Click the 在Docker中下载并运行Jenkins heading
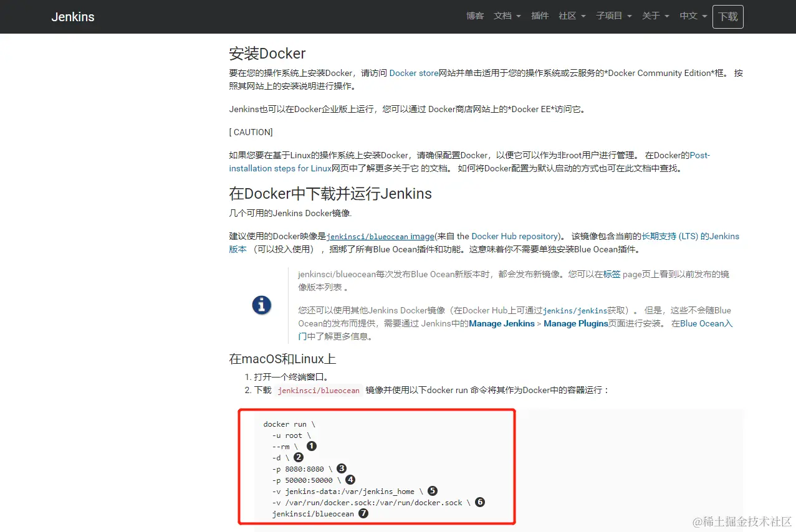Image resolution: width=796 pixels, height=532 pixels. coord(330,194)
